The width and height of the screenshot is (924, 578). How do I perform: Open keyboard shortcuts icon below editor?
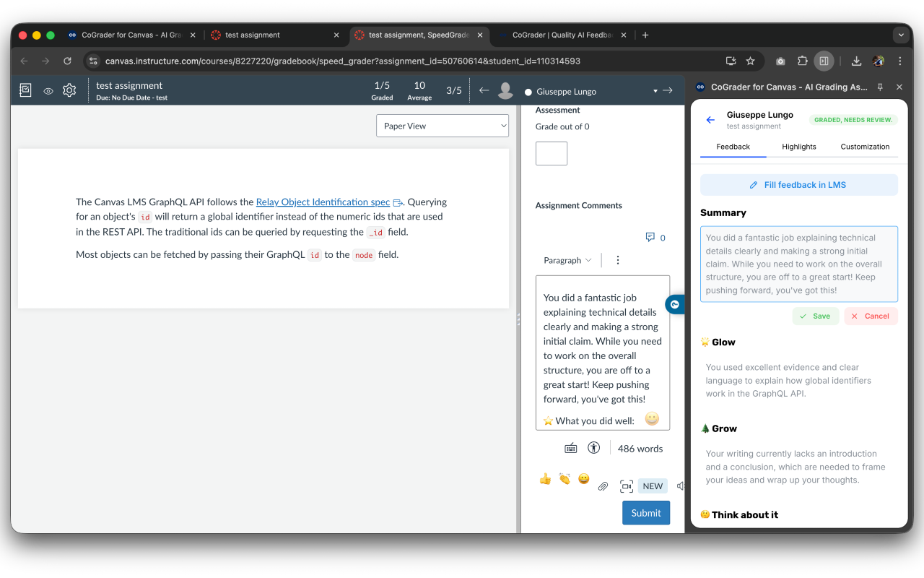(571, 448)
